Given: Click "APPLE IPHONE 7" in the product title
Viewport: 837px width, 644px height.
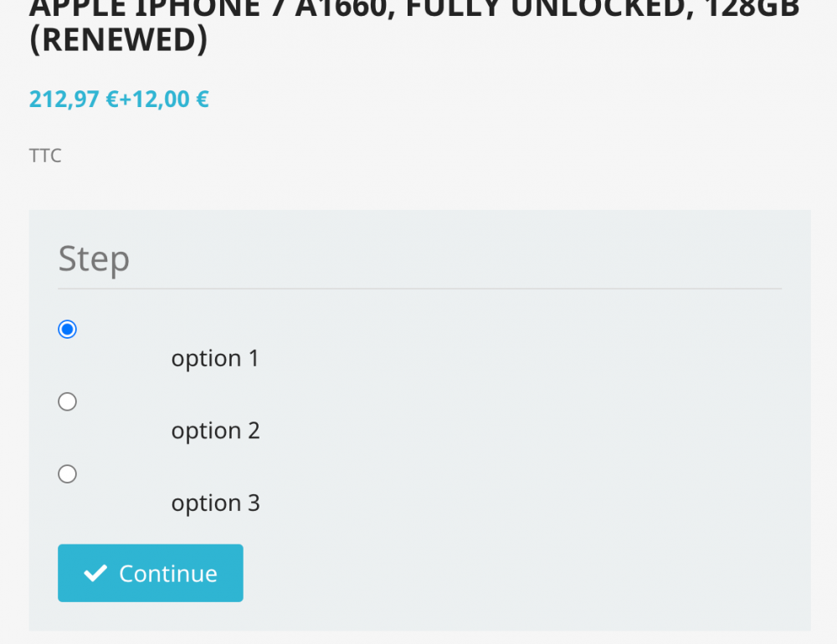Looking at the screenshot, I should click(x=157, y=8).
